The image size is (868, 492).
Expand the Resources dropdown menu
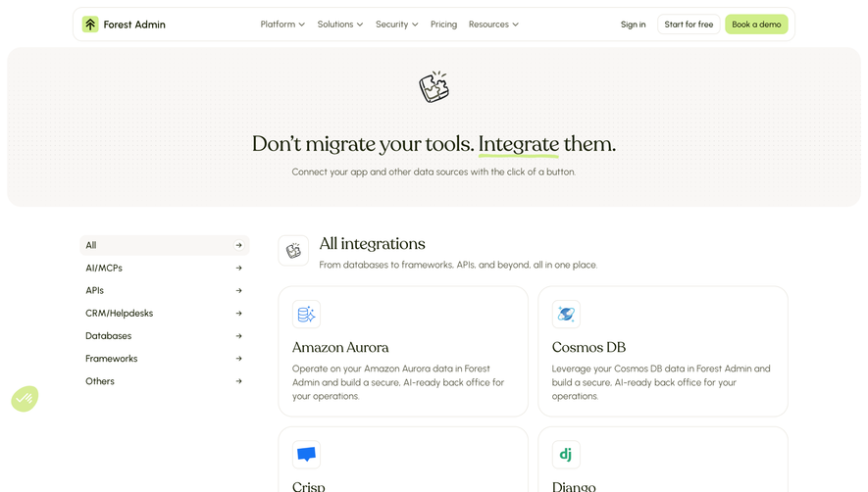[493, 25]
